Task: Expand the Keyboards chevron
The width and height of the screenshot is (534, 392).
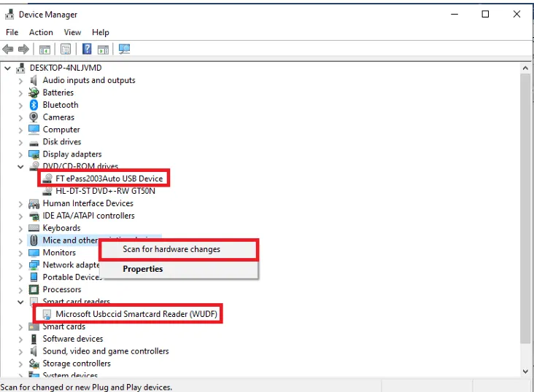Action: pos(20,229)
